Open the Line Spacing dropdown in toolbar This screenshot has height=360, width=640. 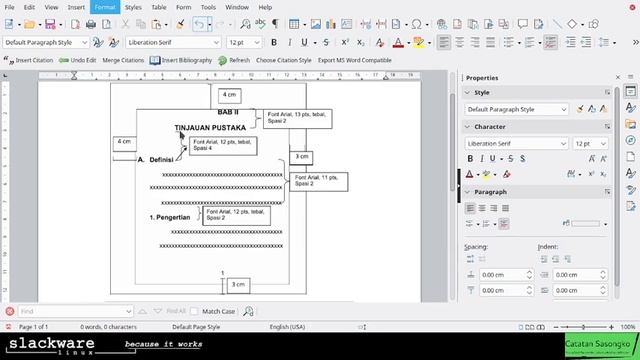(x=614, y=42)
